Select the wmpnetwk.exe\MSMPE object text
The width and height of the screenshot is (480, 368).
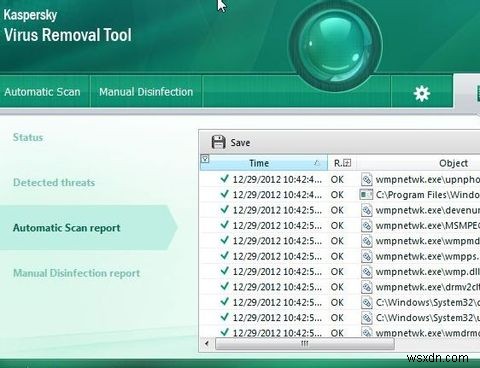(x=428, y=226)
